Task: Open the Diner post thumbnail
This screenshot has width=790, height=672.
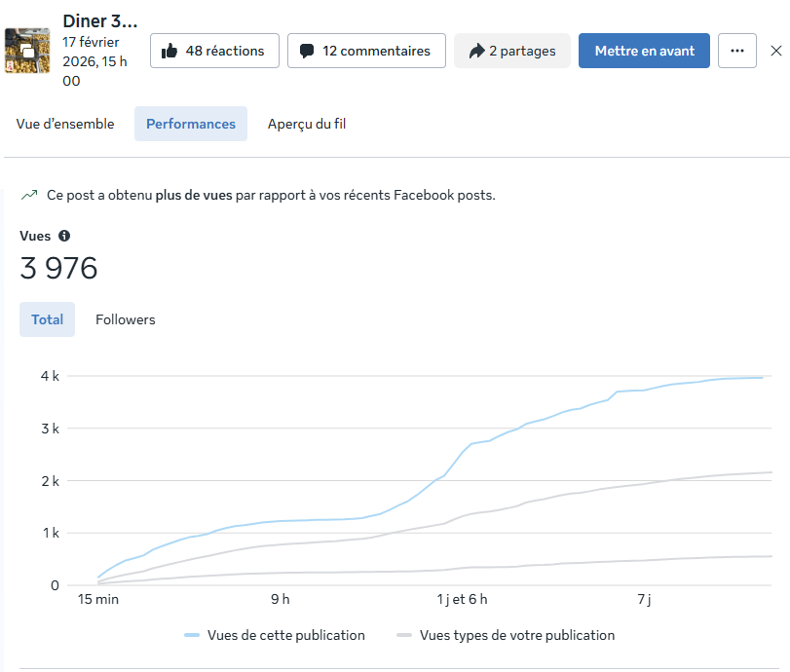Action: tap(26, 51)
